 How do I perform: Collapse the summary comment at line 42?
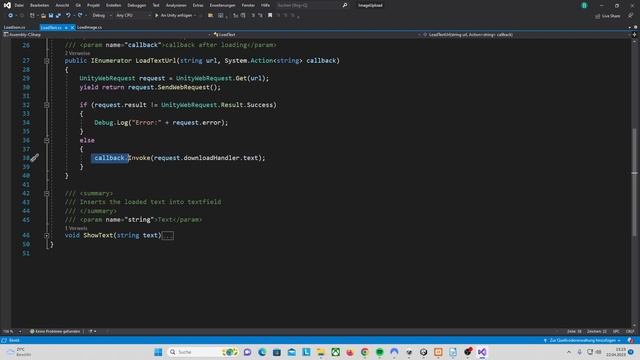[47, 193]
